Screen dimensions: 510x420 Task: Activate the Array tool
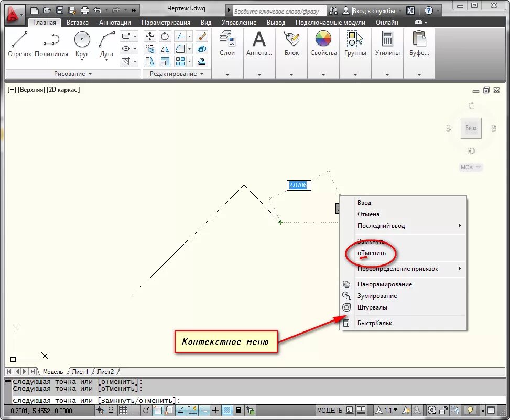coord(180,61)
